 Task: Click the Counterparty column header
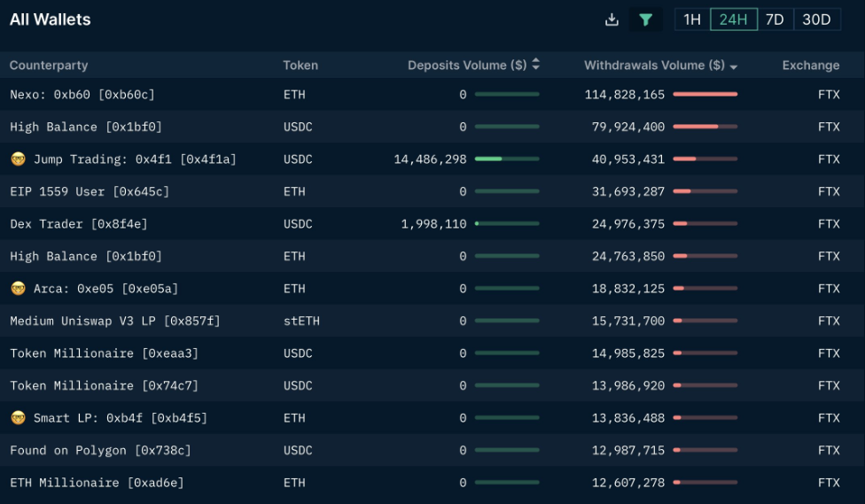click(49, 65)
